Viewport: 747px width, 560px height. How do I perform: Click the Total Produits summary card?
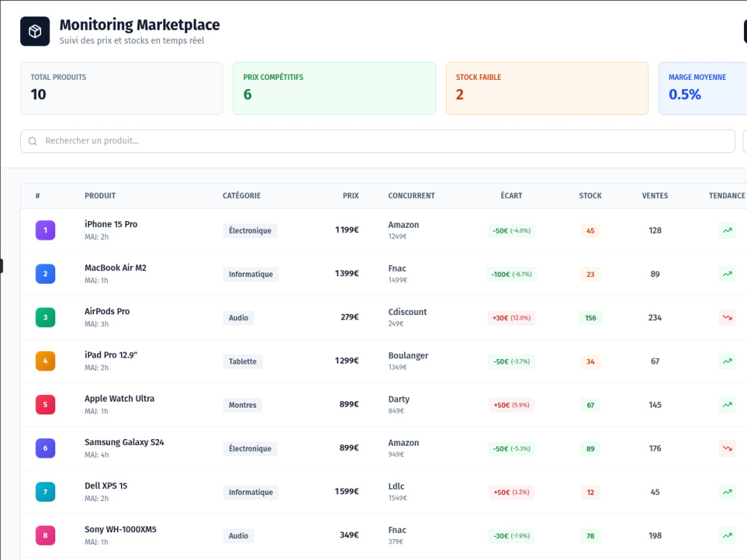click(x=122, y=89)
